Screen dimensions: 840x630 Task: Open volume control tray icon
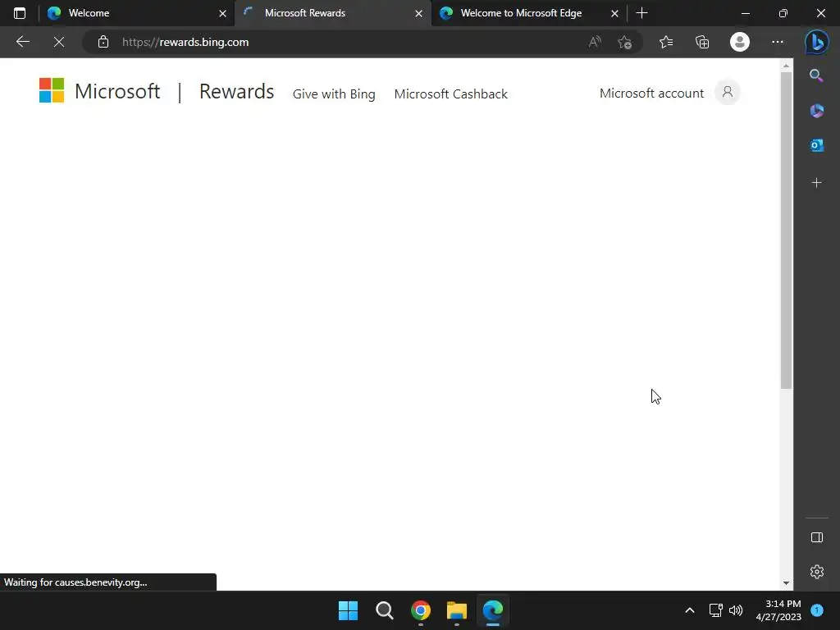click(x=736, y=610)
